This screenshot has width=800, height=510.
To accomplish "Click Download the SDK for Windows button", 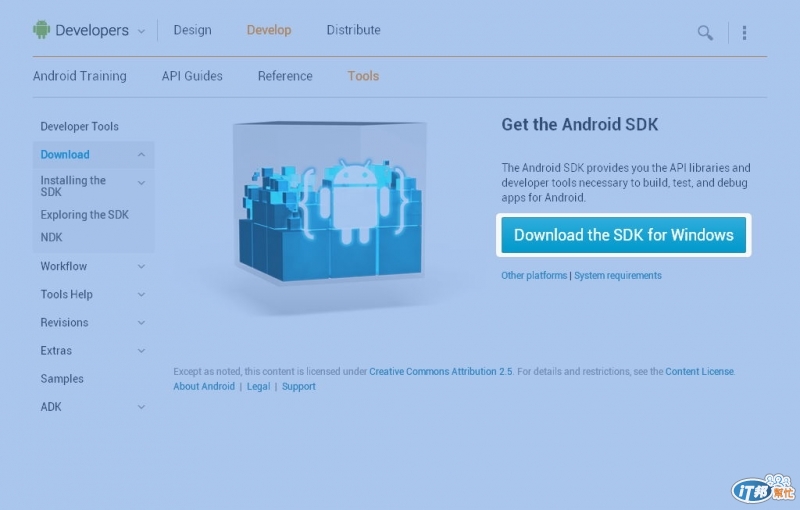I will click(623, 235).
